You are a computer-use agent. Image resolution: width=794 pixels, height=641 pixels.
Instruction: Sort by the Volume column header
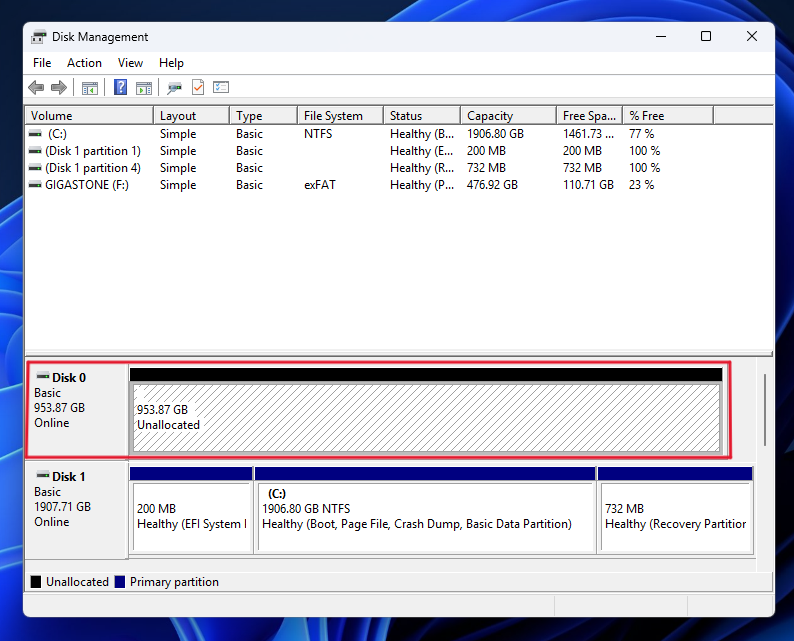89,115
